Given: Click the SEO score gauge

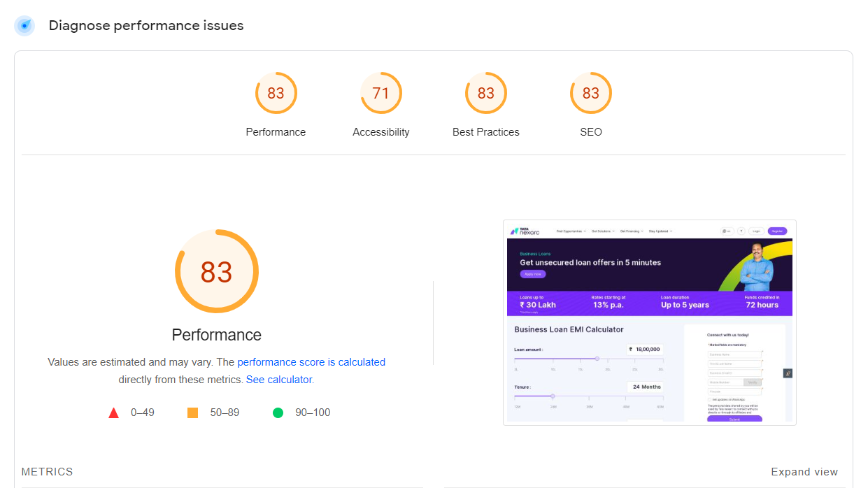Looking at the screenshot, I should click(590, 93).
